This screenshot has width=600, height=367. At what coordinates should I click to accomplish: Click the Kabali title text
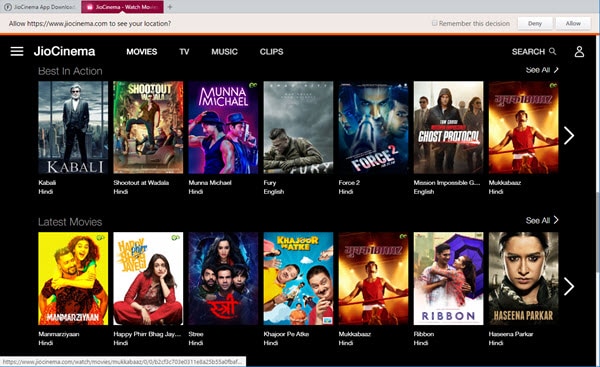coord(47,183)
